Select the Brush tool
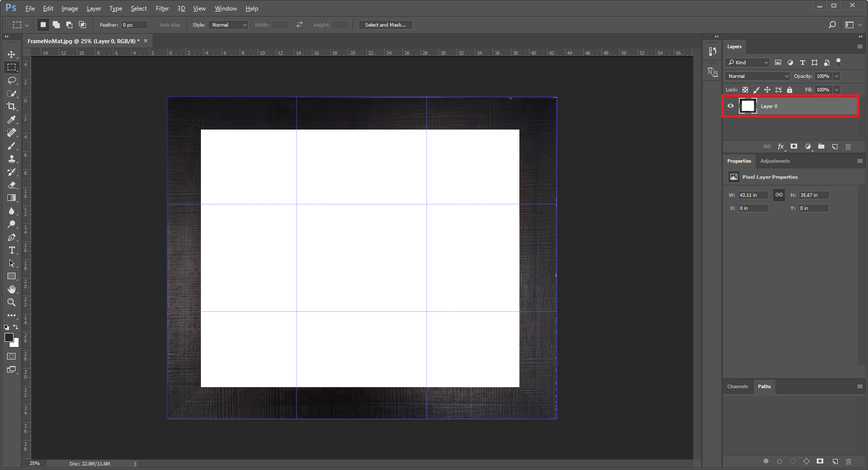The image size is (868, 470). [x=12, y=146]
